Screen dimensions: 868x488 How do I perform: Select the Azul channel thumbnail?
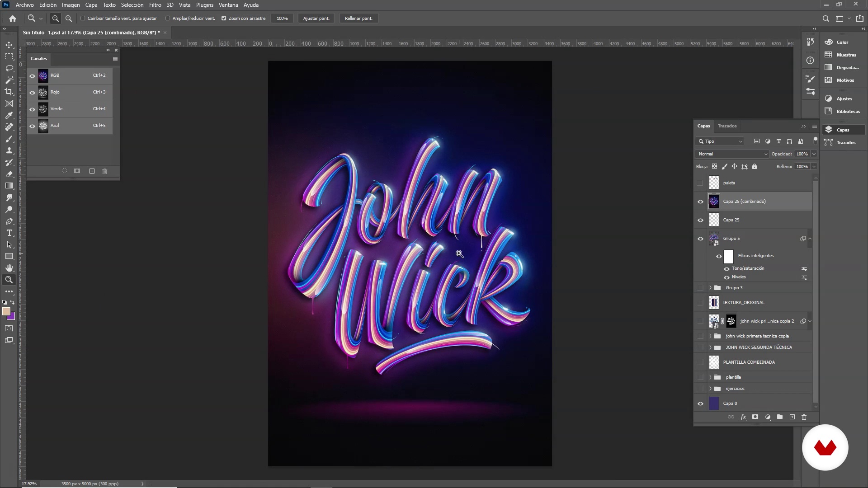(43, 126)
